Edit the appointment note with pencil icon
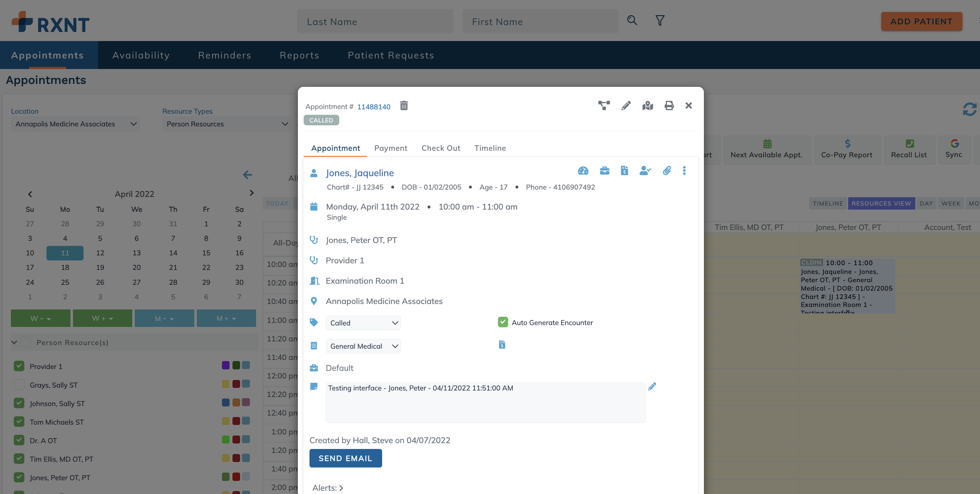The image size is (980, 494). [x=652, y=386]
